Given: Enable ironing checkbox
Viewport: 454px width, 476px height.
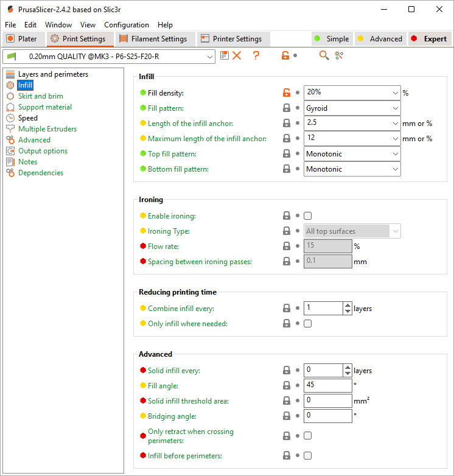Looking at the screenshot, I should coord(308,216).
